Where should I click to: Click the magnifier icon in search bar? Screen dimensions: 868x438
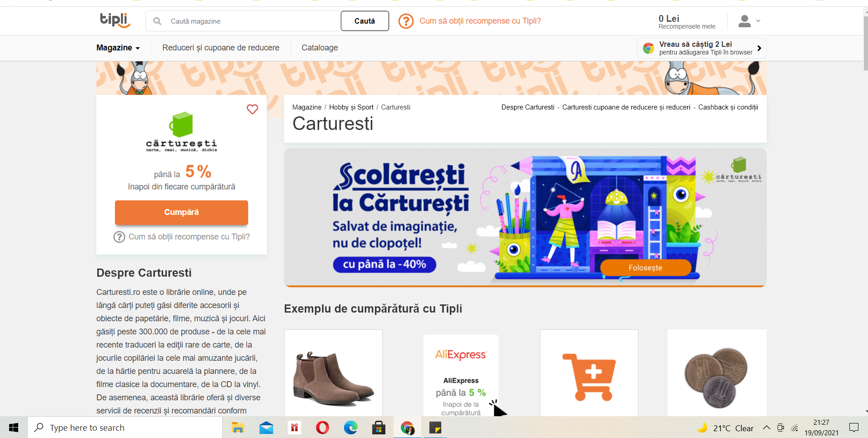(x=157, y=21)
